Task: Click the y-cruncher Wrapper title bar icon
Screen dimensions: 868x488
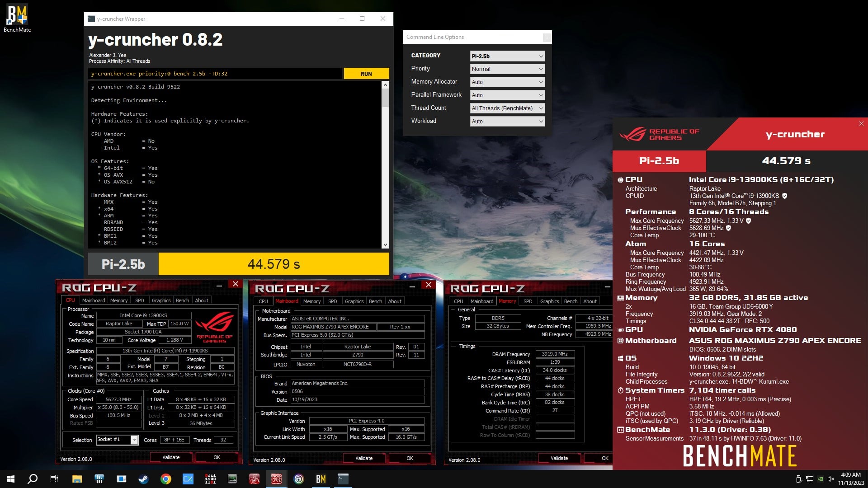Action: click(91, 19)
